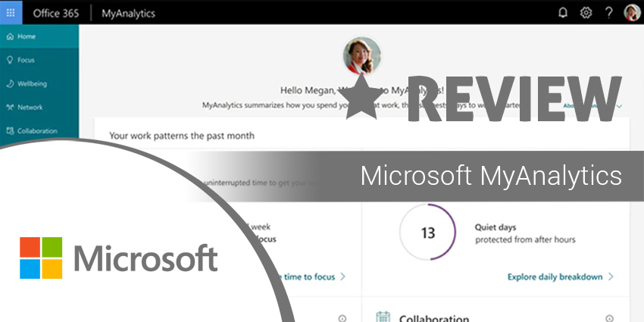This screenshot has width=644, height=322.
Task: Open Explore daily breakdown link
Action: 555,277
